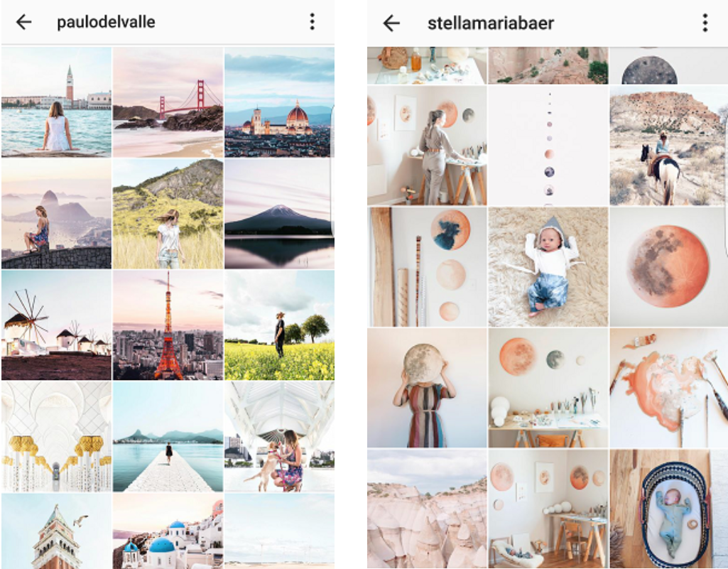Go back from stellamariabaer profile
This screenshot has width=728, height=569.
pos(391,23)
